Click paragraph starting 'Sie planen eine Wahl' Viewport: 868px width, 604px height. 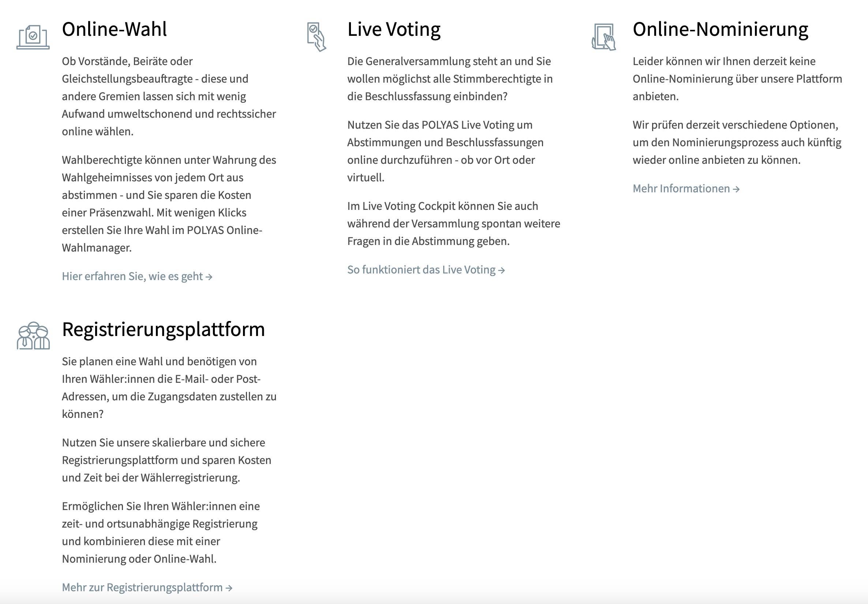coord(169,388)
